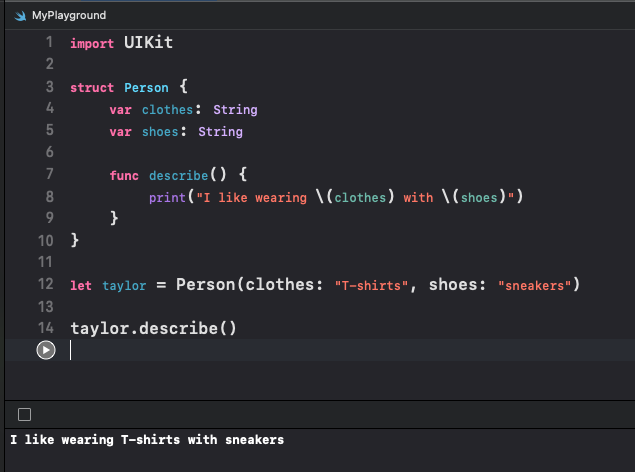This screenshot has height=472, width=635.
Task: Click interpolated 'shoes' on line 8
Action: (x=479, y=198)
